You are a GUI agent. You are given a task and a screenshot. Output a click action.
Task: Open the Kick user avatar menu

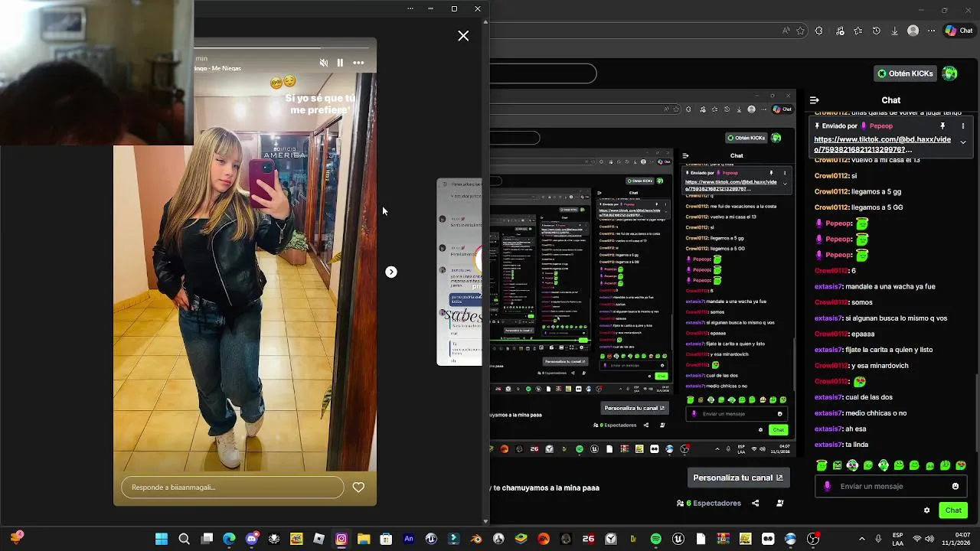click(949, 73)
